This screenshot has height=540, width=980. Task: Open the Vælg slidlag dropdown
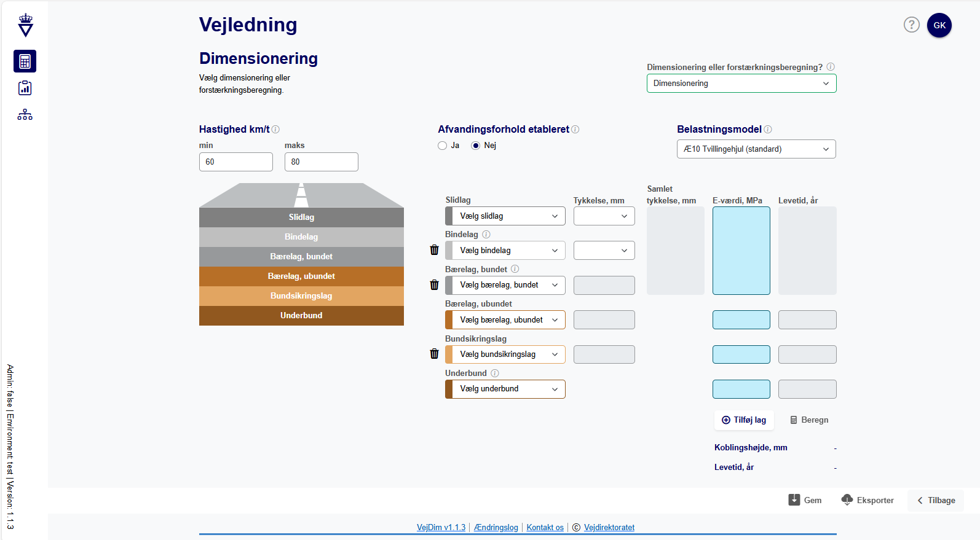[508, 216]
